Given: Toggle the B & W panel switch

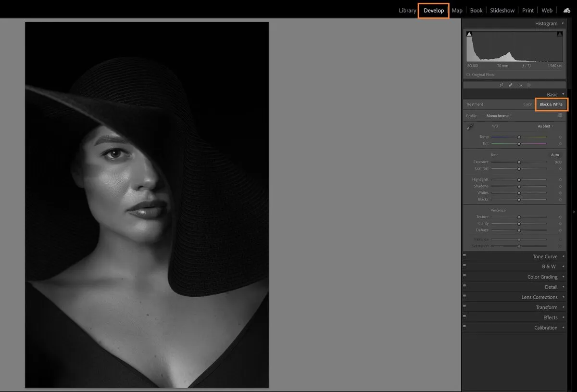Looking at the screenshot, I should 464,265.
